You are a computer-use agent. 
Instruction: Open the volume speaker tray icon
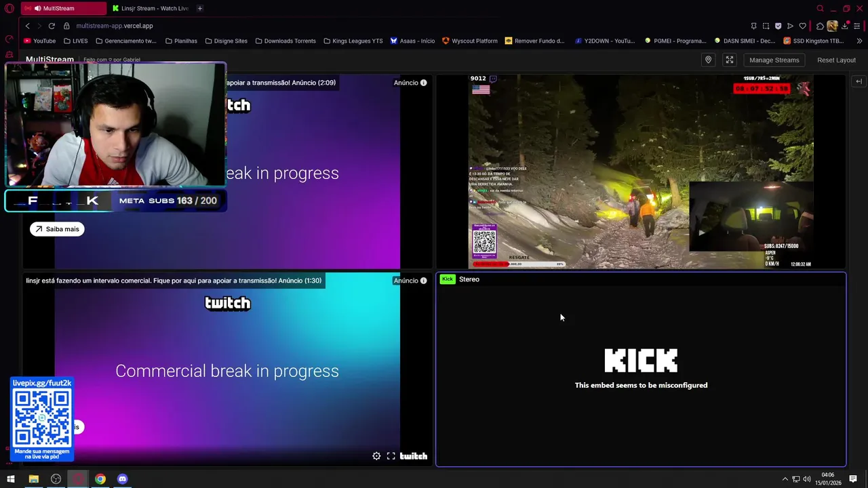807,479
